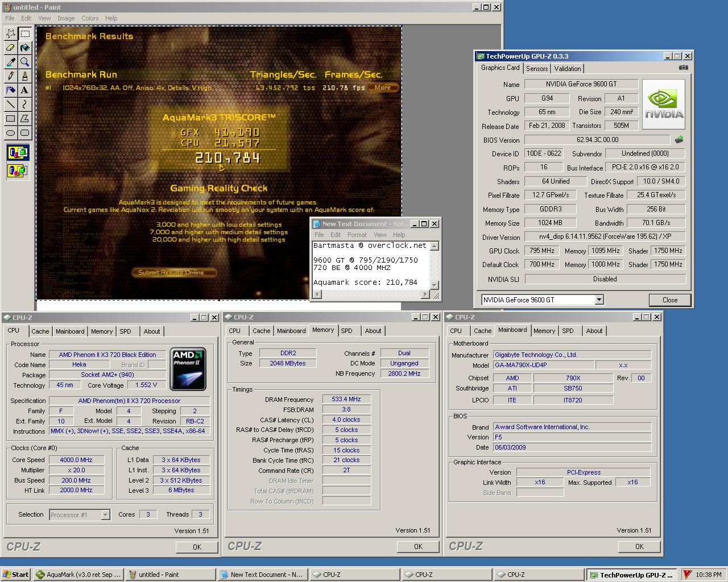Activate the Text tool in Paint
This screenshot has height=582, width=728.
[24, 90]
